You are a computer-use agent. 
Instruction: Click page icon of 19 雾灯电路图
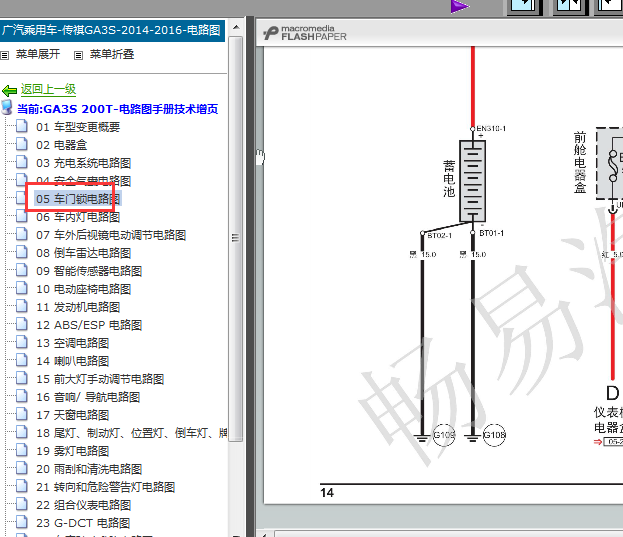point(22,450)
